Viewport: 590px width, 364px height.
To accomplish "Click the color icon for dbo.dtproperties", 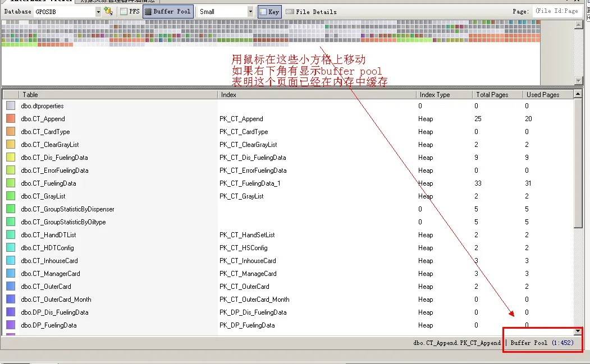I will tap(11, 106).
